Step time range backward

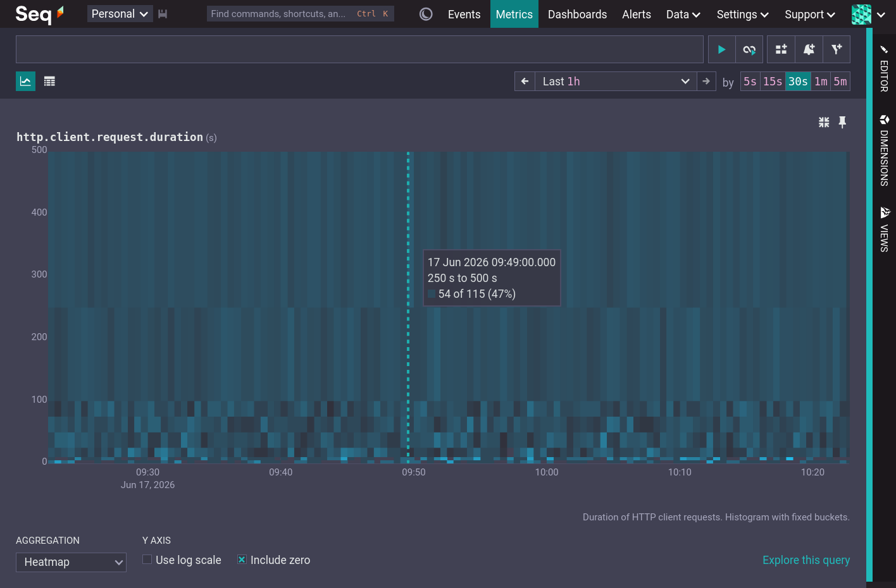click(525, 81)
